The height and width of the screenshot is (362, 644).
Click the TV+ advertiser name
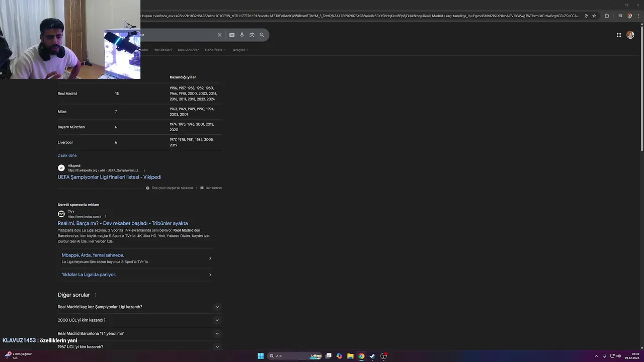coord(71,212)
